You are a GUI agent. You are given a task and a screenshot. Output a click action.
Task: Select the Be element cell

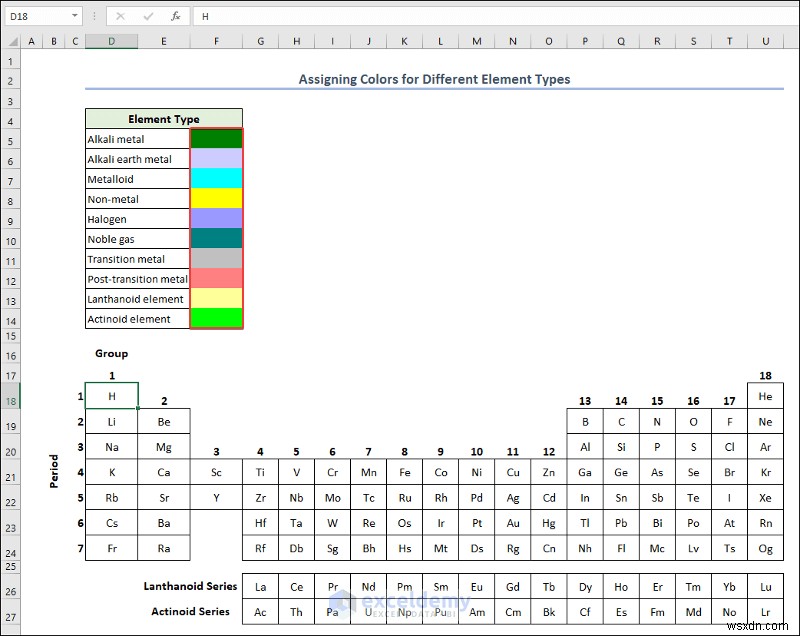(164, 422)
